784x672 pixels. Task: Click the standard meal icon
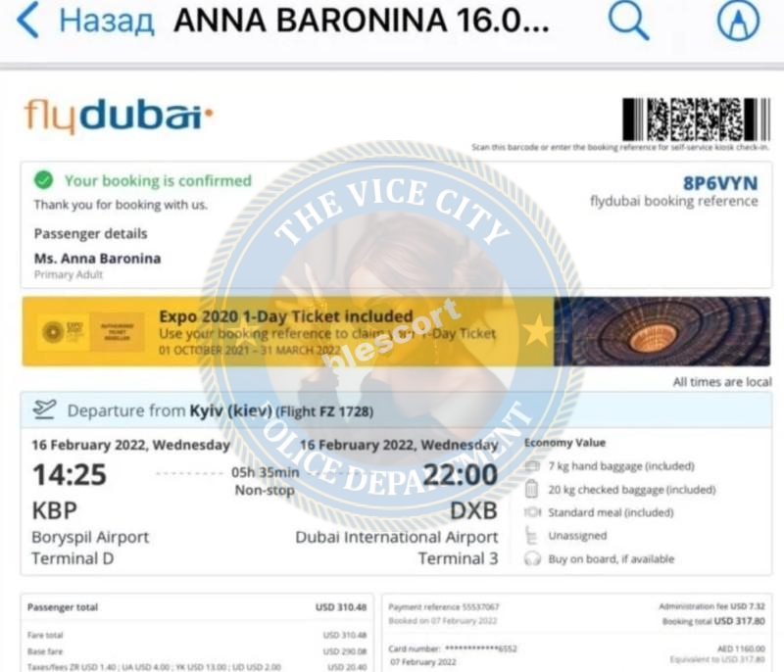tap(532, 512)
